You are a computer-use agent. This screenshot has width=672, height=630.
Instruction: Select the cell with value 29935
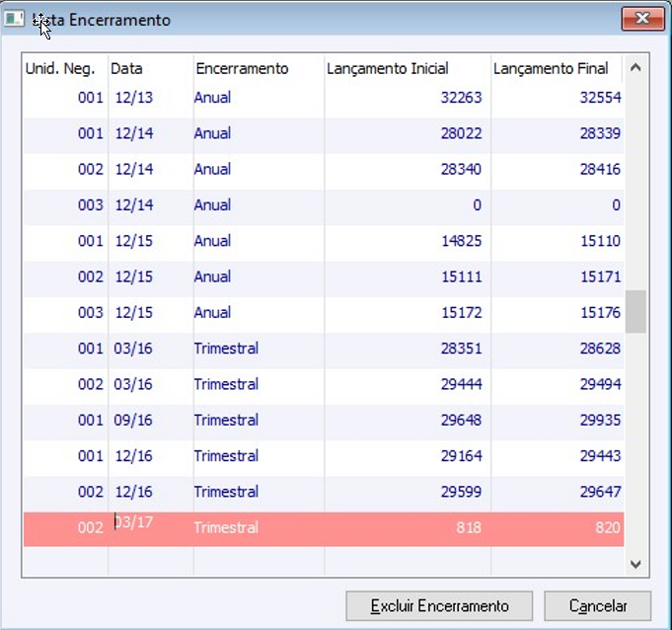pos(600,420)
